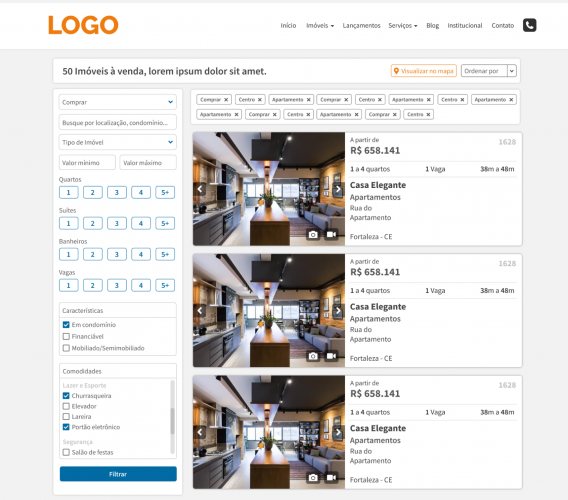Check Elevador amenity
Screen dimensions: 568x500
pyautogui.click(x=66, y=406)
